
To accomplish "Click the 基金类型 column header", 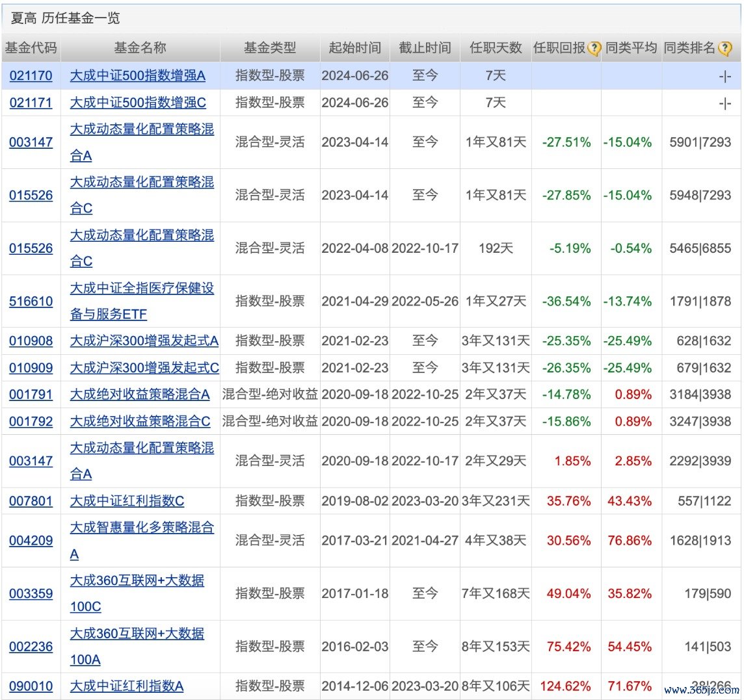I will (x=270, y=48).
